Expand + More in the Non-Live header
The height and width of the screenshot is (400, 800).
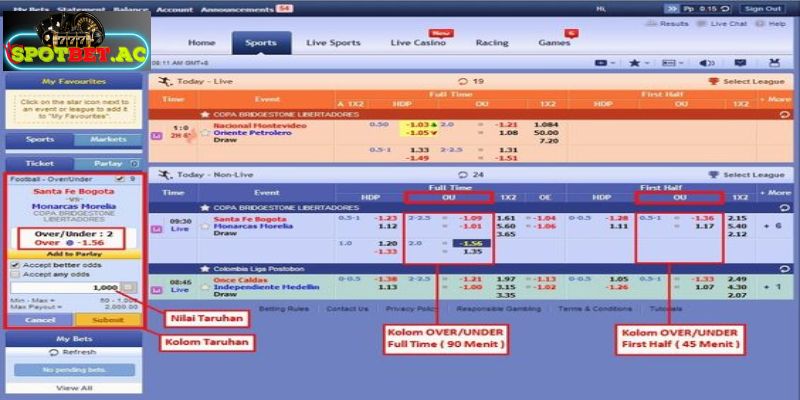tap(775, 193)
